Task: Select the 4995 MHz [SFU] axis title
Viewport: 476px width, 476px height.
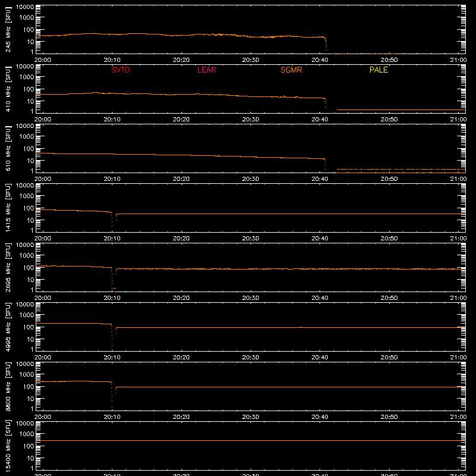Action: pyautogui.click(x=8, y=327)
